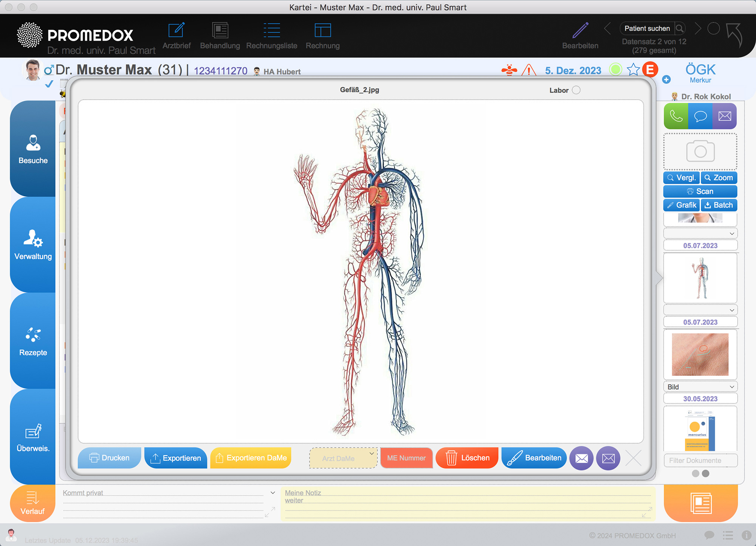This screenshot has width=756, height=546.
Task: Click the Scan button
Action: [x=700, y=191]
